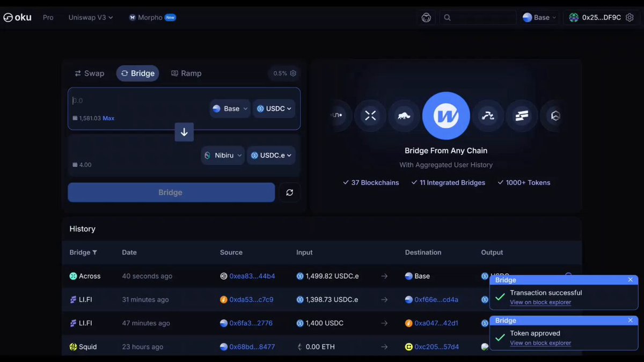Click the 1,400 USDC input value
The width and height of the screenshot is (644, 362).
tap(325, 323)
